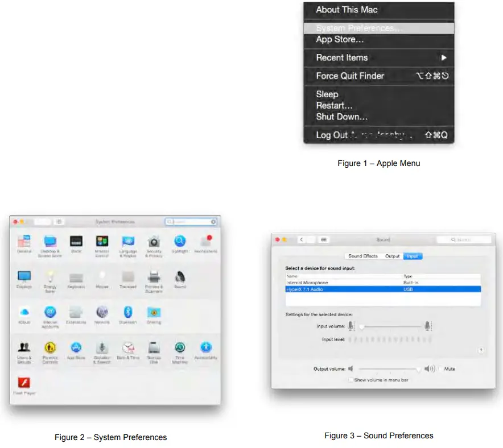This screenshot has height=448, width=503.
Task: Click the grid Show All button in Sound window
Action: pos(324,239)
